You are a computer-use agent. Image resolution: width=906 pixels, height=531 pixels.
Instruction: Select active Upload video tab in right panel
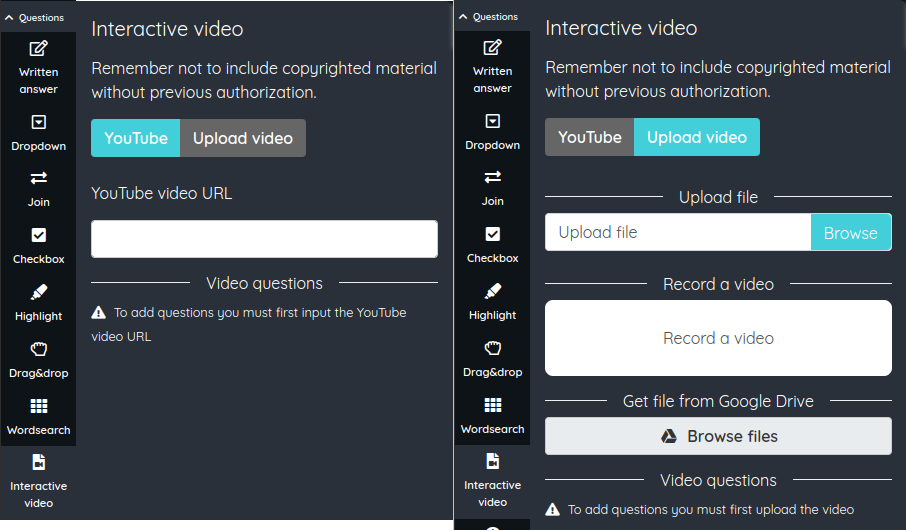point(697,137)
